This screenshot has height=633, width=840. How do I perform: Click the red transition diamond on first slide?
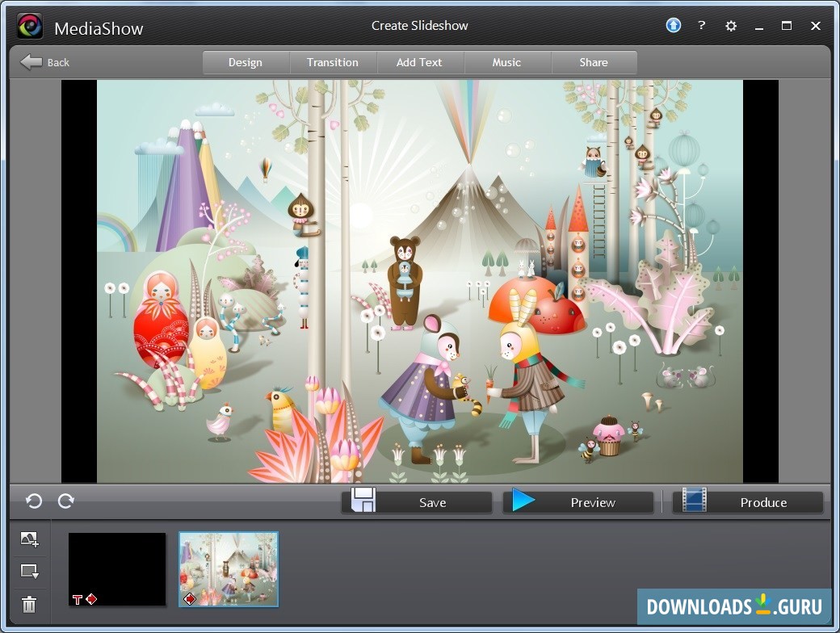pyautogui.click(x=93, y=600)
